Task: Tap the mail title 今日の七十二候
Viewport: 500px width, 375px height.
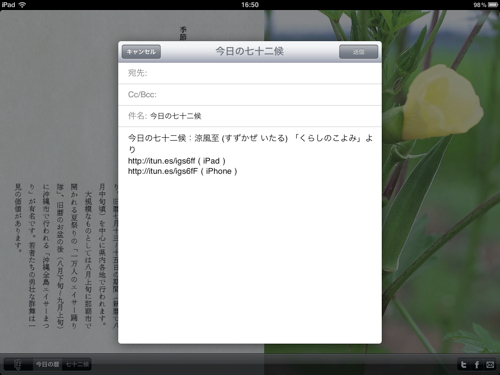Action: coord(249,51)
